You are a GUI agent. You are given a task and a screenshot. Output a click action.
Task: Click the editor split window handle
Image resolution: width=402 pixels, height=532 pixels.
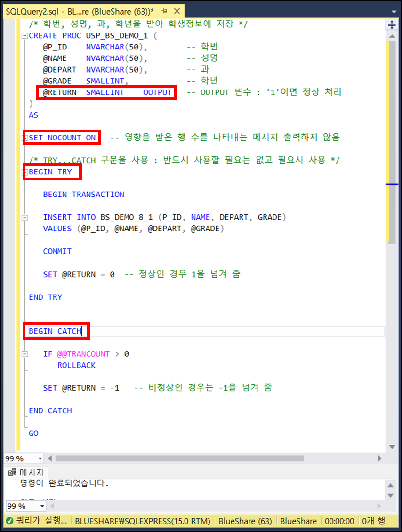click(x=392, y=25)
